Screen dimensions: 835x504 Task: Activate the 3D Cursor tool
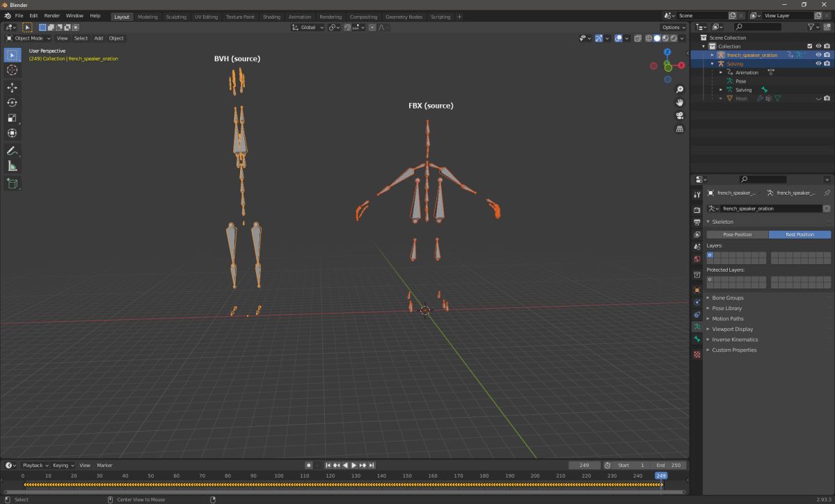point(13,70)
